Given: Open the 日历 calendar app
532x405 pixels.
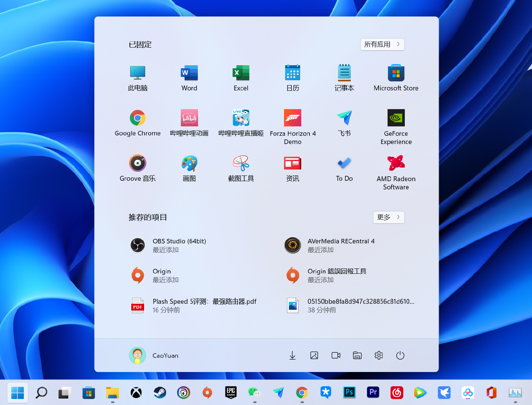Looking at the screenshot, I should 293,78.
